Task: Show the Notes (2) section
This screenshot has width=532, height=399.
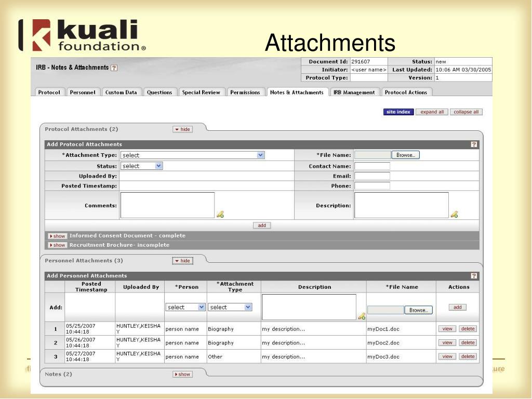Action: click(182, 374)
